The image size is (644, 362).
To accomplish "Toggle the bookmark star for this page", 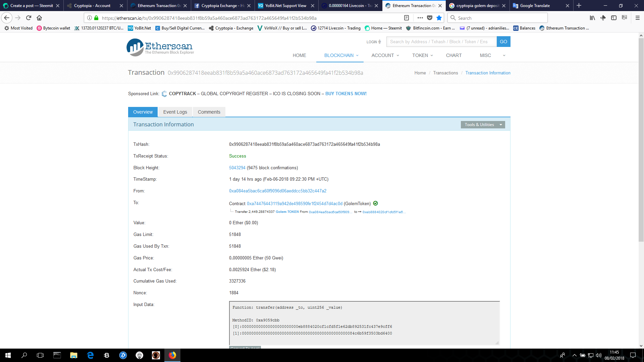I will click(439, 18).
